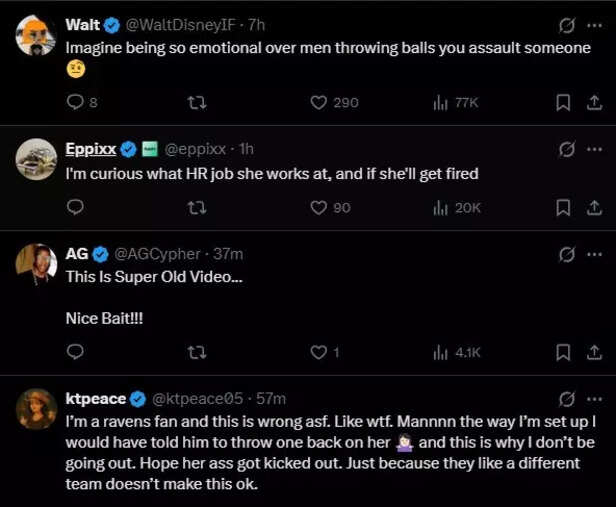Screen dimensions: 616x507
Task: View analytics on AG's tweet showing 4.1K
Action: pyautogui.click(x=440, y=352)
